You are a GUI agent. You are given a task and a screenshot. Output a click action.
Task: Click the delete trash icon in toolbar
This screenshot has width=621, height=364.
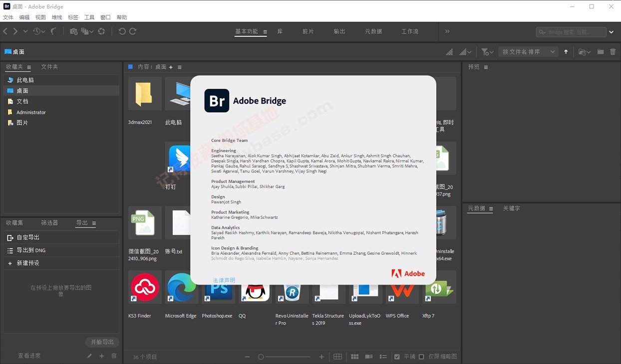coord(613,52)
